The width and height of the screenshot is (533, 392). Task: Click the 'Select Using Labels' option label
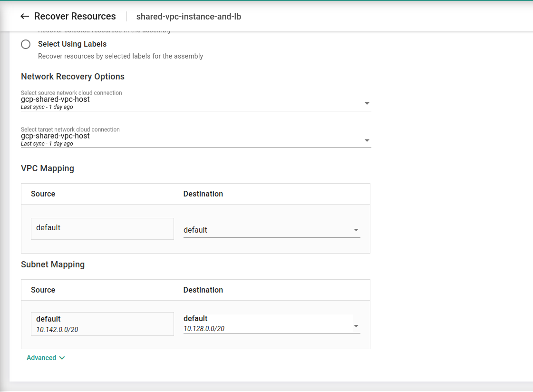72,44
